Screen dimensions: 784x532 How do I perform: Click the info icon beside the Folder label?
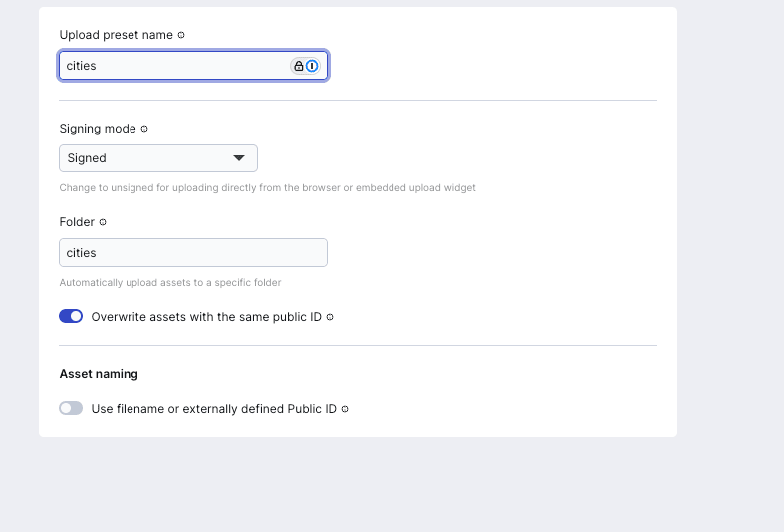pyautogui.click(x=103, y=222)
